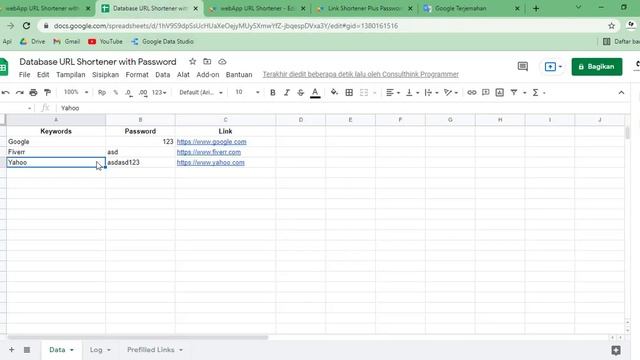Toggle bold formatting
The height and width of the screenshot is (360, 640).
click(x=273, y=93)
